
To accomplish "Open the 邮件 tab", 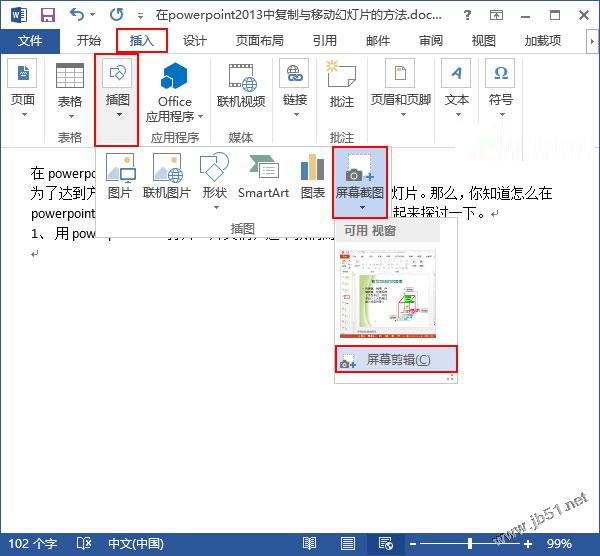I will pyautogui.click(x=378, y=41).
